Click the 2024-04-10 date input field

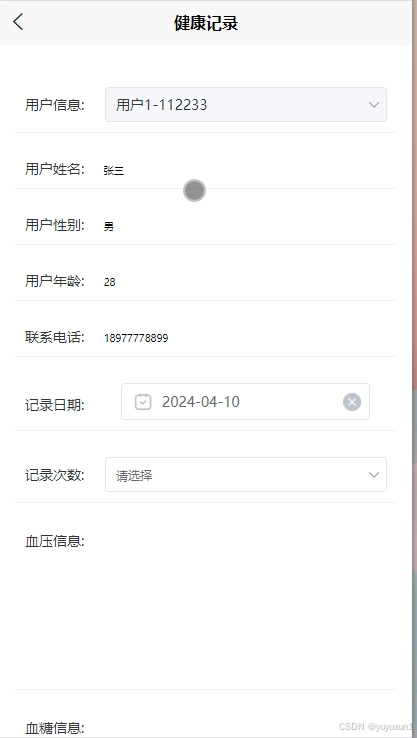(x=245, y=401)
